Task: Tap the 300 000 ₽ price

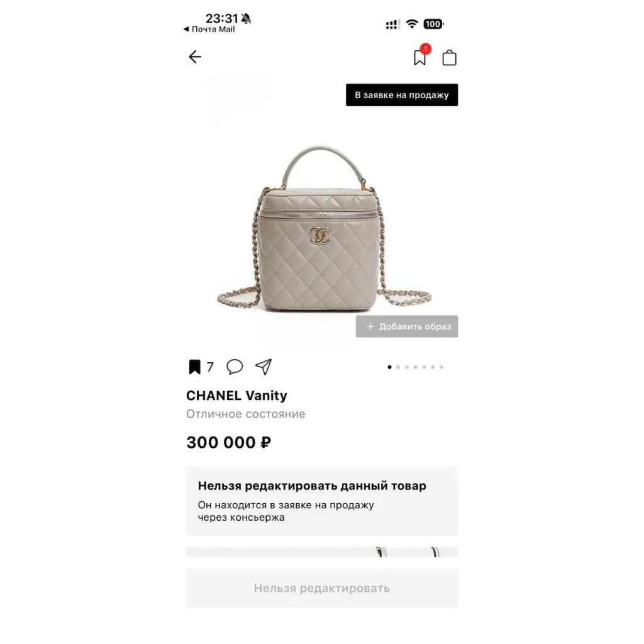Action: (x=229, y=442)
